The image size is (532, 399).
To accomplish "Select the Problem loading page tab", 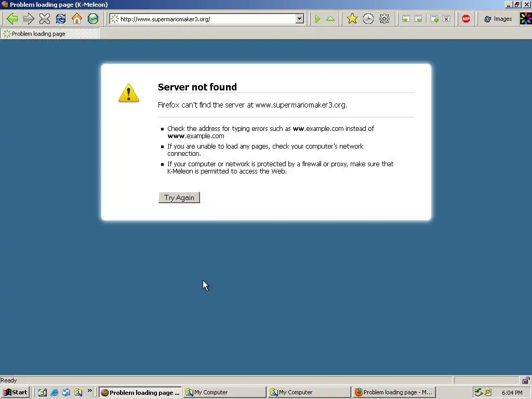I will click(x=50, y=34).
